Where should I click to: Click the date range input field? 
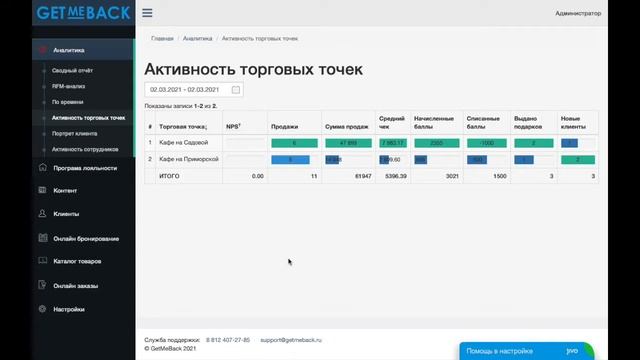click(x=194, y=90)
